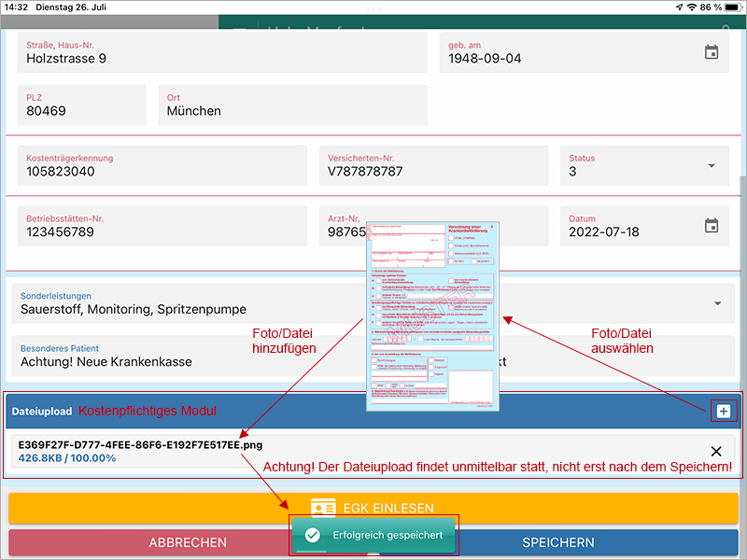Screen dimensions: 747x560
Task: Edit the PLZ field
Action: click(x=82, y=105)
